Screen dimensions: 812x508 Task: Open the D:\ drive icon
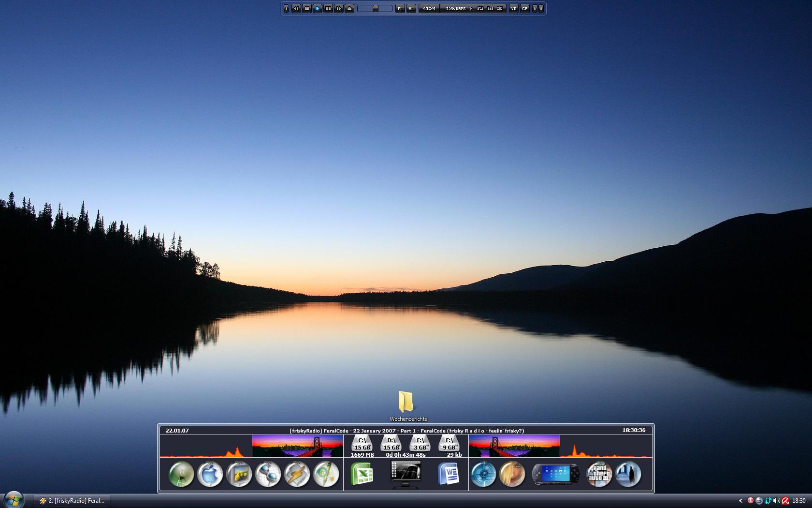(x=391, y=443)
